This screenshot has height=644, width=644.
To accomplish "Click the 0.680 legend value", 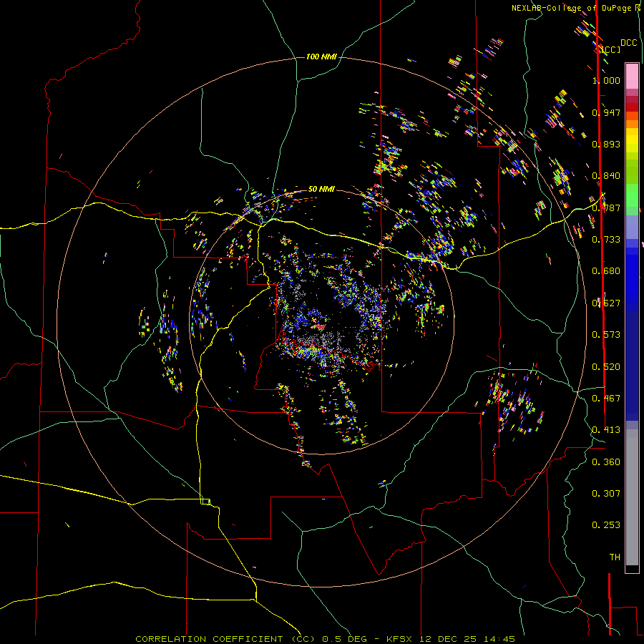I will (x=606, y=271).
